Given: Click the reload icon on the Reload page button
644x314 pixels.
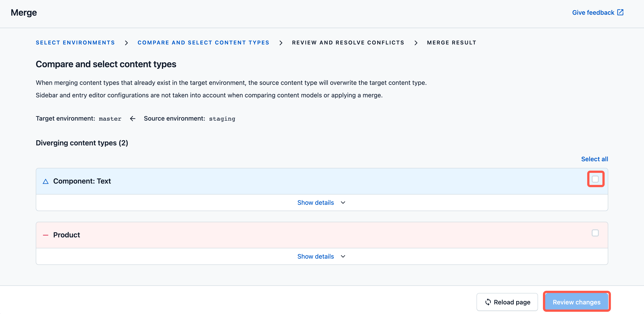Looking at the screenshot, I should click(488, 302).
